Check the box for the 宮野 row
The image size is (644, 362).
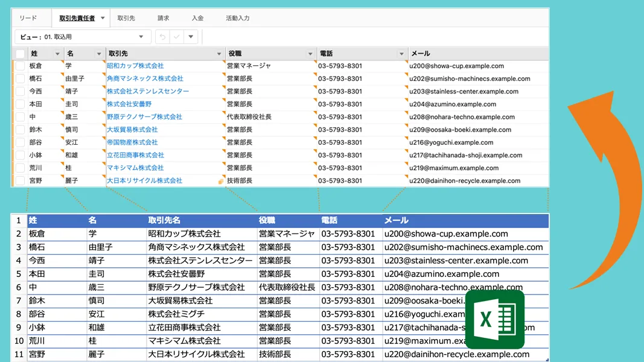[x=20, y=180]
